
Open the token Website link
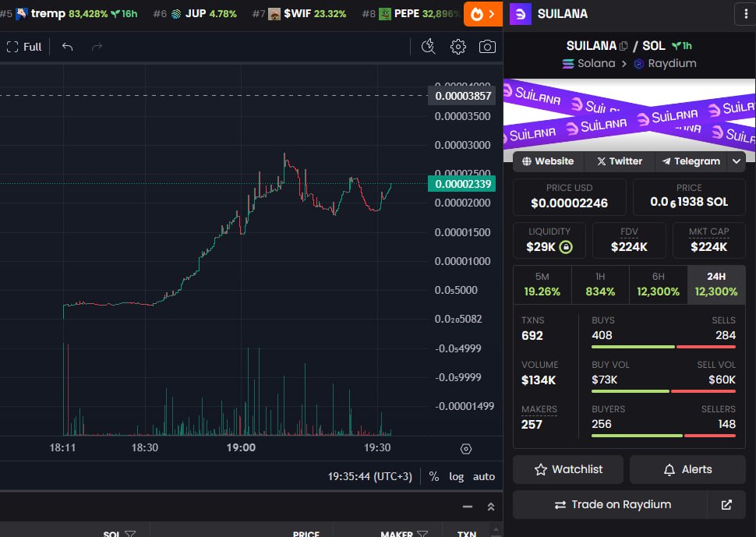tap(548, 161)
